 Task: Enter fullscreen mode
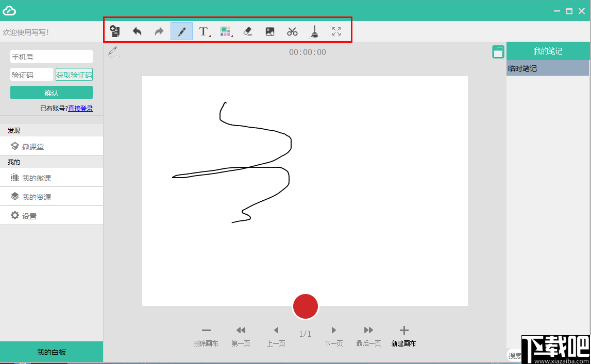336,31
